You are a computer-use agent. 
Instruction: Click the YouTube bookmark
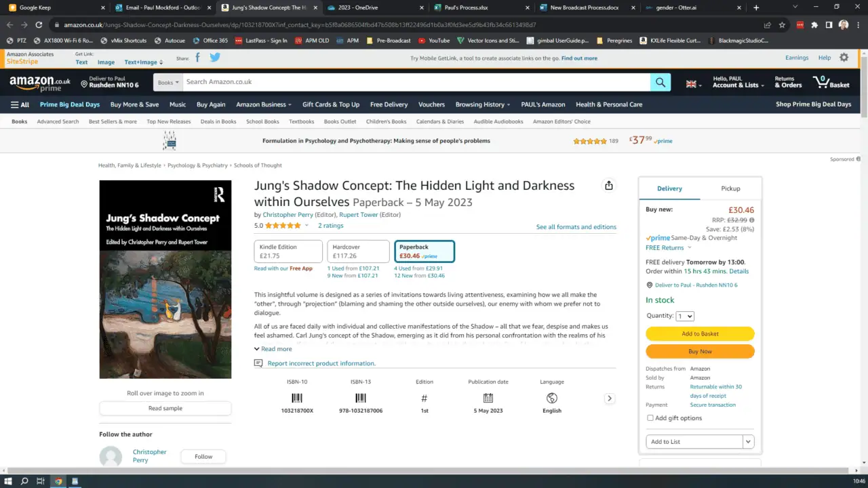(x=433, y=41)
